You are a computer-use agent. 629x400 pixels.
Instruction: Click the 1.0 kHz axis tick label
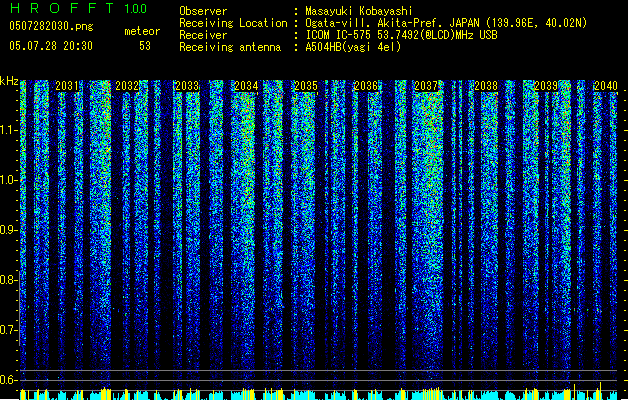tap(8, 180)
